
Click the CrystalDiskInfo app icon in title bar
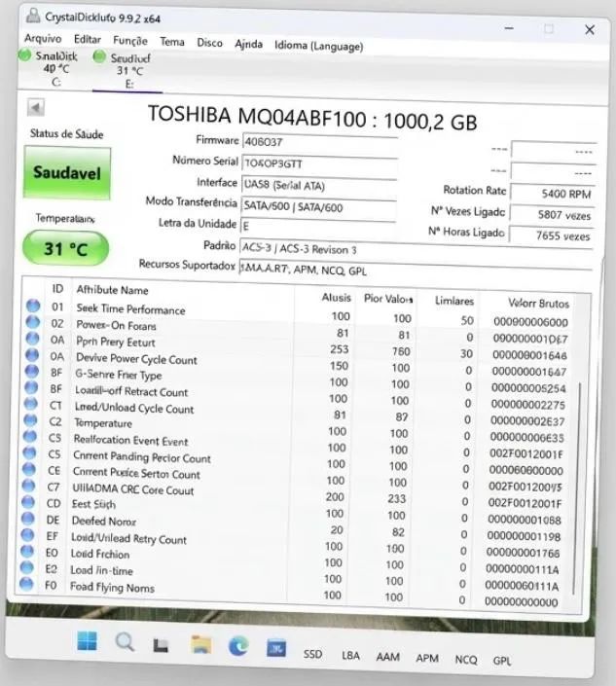coord(32,17)
